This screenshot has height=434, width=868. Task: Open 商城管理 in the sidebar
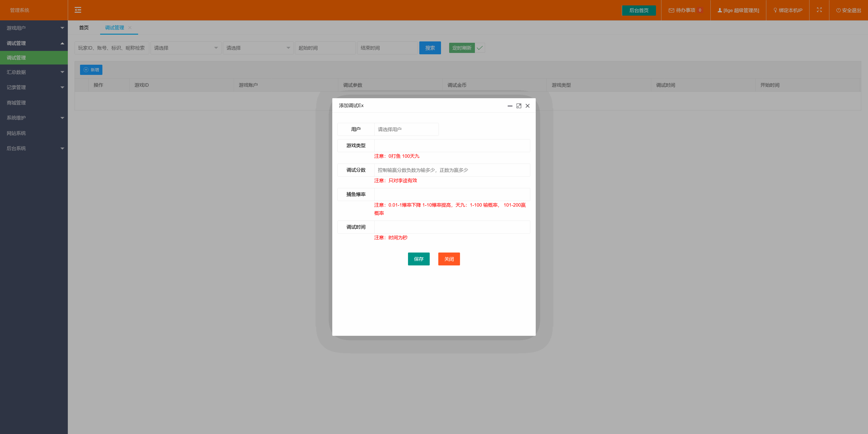click(16, 103)
